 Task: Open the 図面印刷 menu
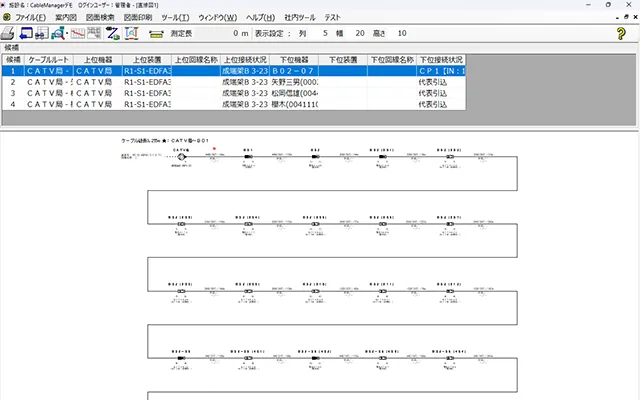[x=138, y=18]
